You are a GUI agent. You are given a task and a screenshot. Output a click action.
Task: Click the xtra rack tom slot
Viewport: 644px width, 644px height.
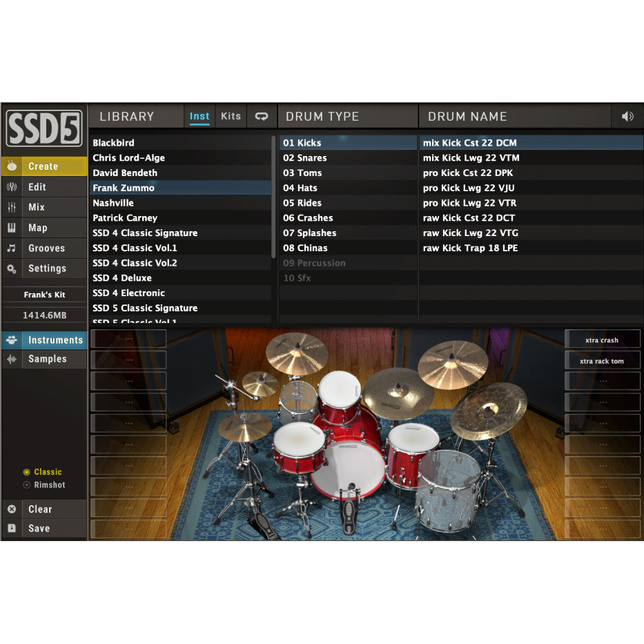click(x=602, y=361)
